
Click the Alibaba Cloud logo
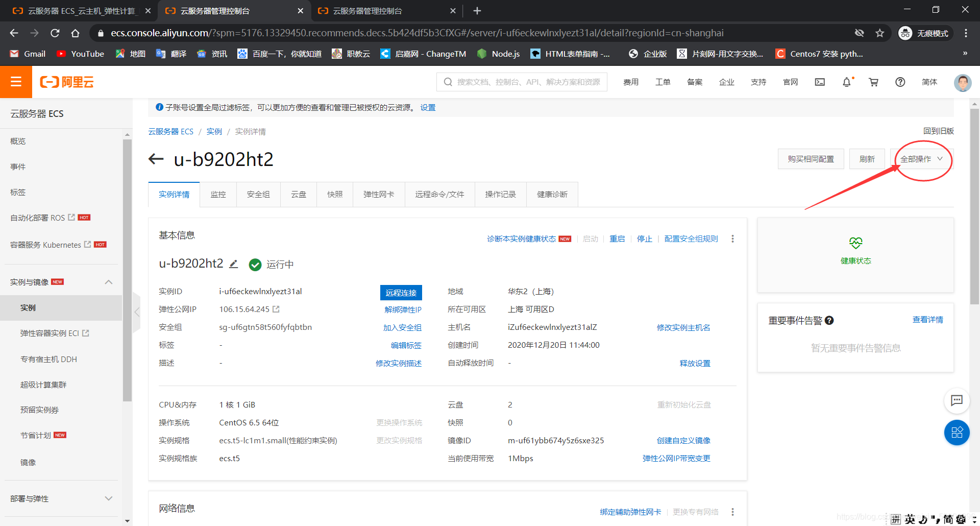pyautogui.click(x=66, y=82)
